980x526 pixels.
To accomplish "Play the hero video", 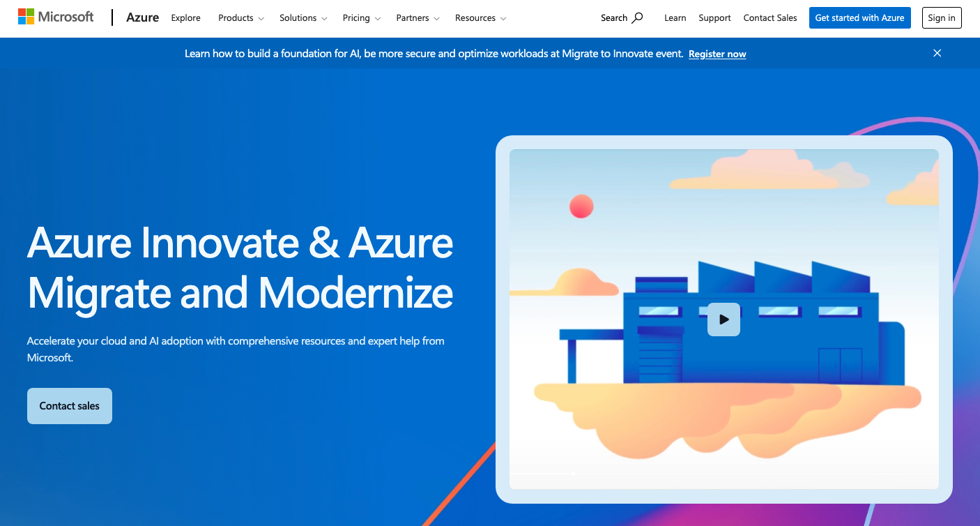I will [723, 320].
